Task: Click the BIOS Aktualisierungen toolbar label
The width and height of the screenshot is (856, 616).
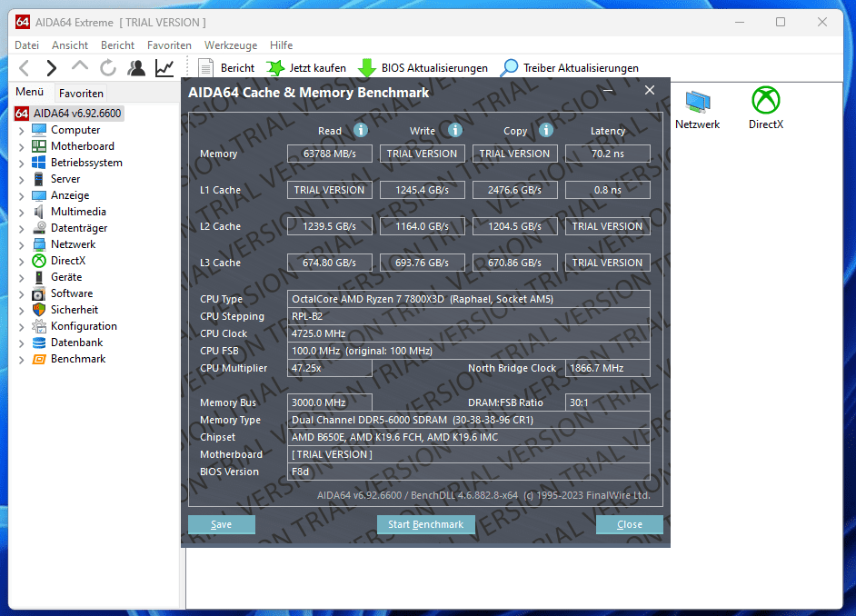Action: tap(434, 68)
